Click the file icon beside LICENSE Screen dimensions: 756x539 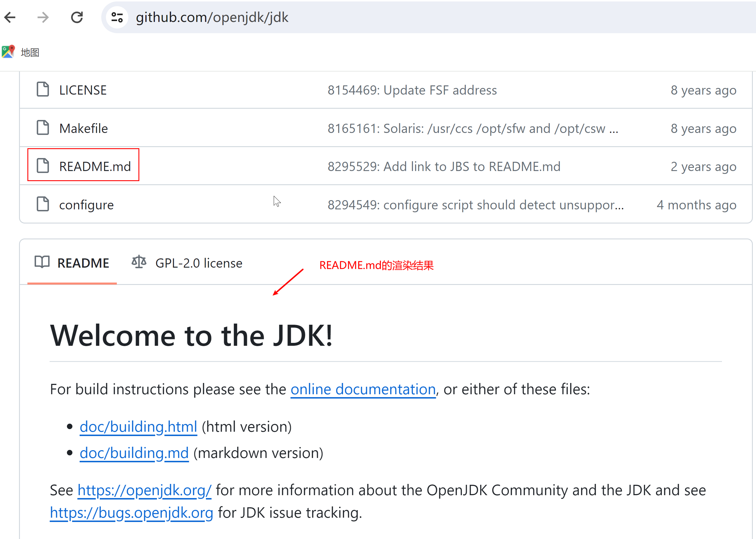[x=43, y=90]
